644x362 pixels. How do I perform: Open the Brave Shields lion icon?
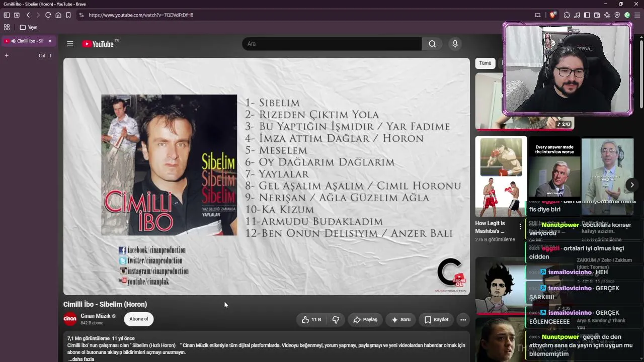click(x=553, y=15)
